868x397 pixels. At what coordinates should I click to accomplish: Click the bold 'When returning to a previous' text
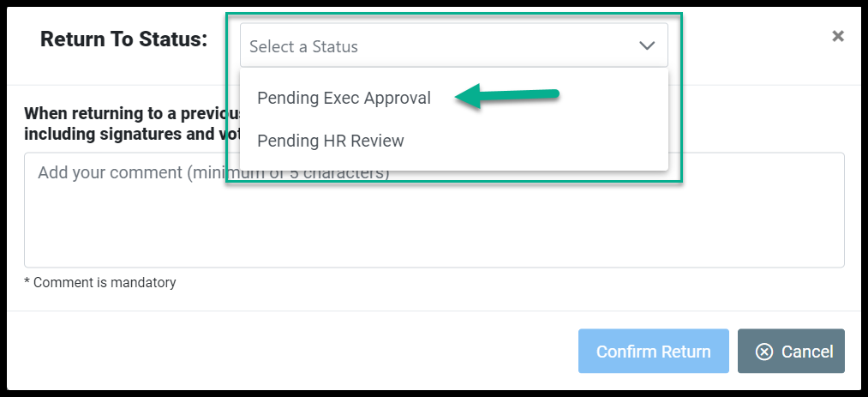pyautogui.click(x=134, y=113)
